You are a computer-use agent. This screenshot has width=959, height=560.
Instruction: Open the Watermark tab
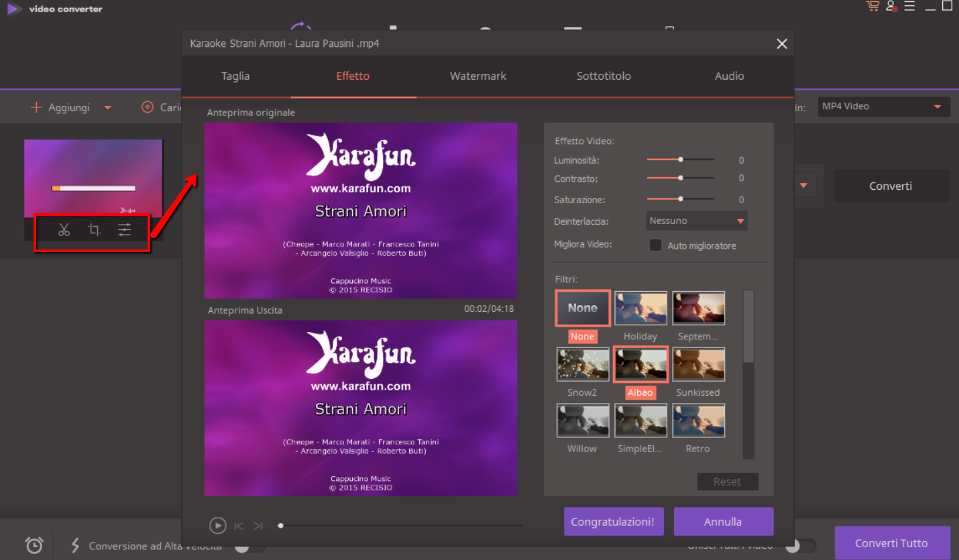pos(478,76)
